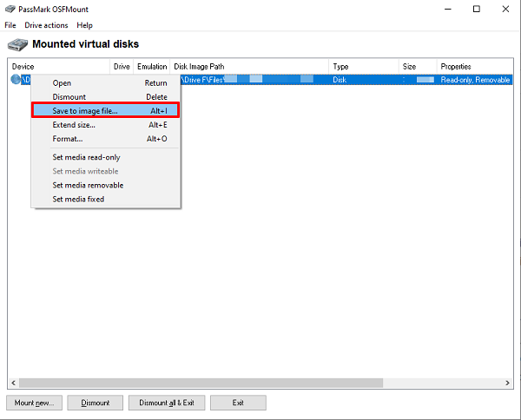
Task: Toggle Set media fixed option
Action: click(106, 200)
